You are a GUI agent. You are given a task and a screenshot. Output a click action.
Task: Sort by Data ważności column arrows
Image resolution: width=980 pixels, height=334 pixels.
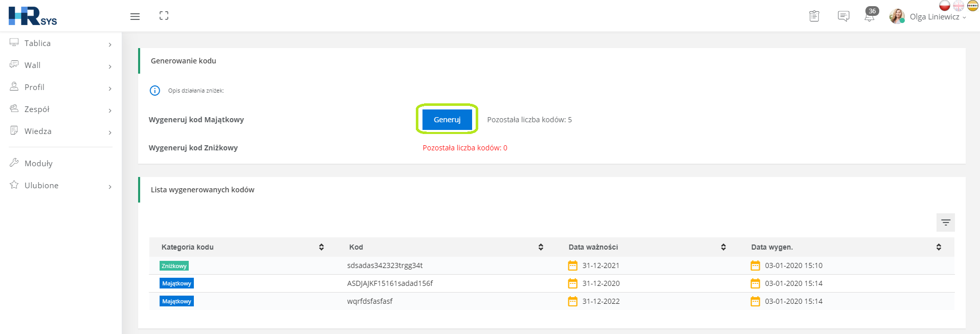click(x=723, y=247)
